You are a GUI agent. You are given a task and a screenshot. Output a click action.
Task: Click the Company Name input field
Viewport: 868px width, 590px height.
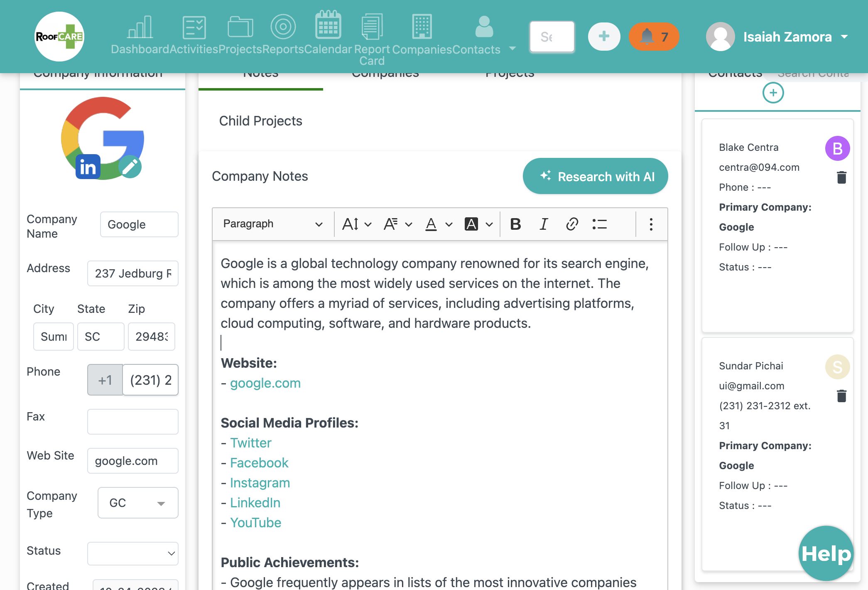tap(139, 224)
